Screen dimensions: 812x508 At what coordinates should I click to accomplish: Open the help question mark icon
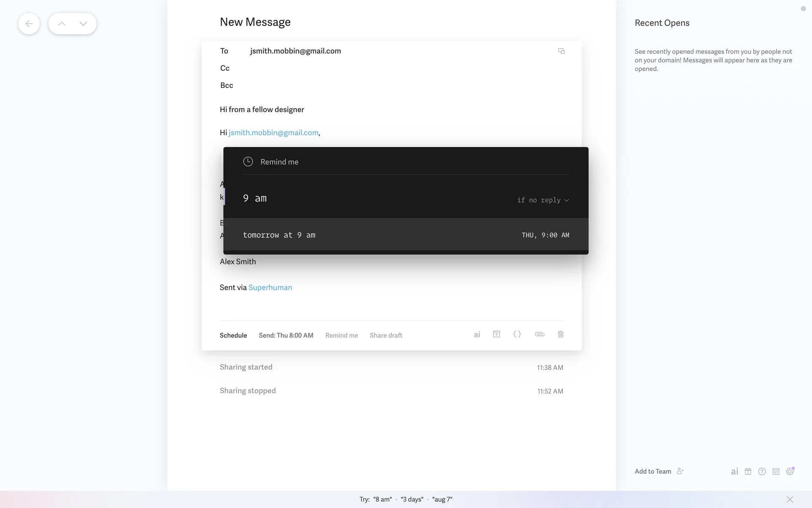coord(762,471)
